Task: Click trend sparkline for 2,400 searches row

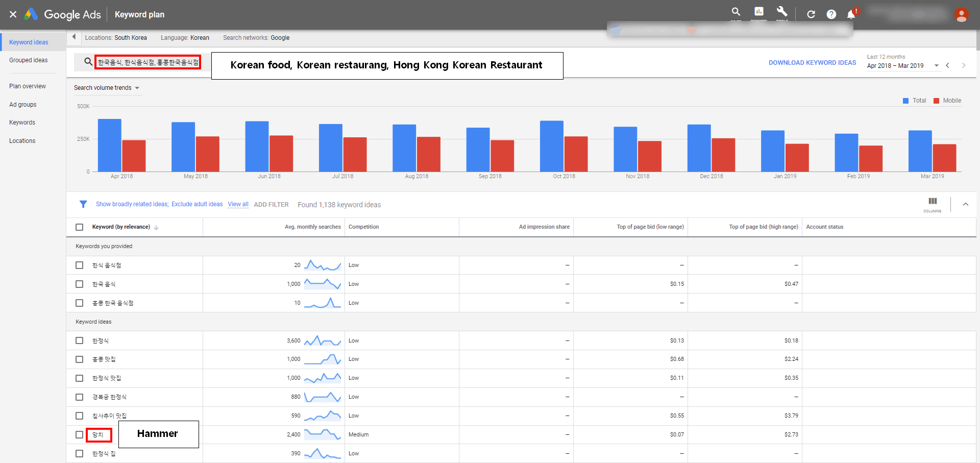Action: coord(322,434)
